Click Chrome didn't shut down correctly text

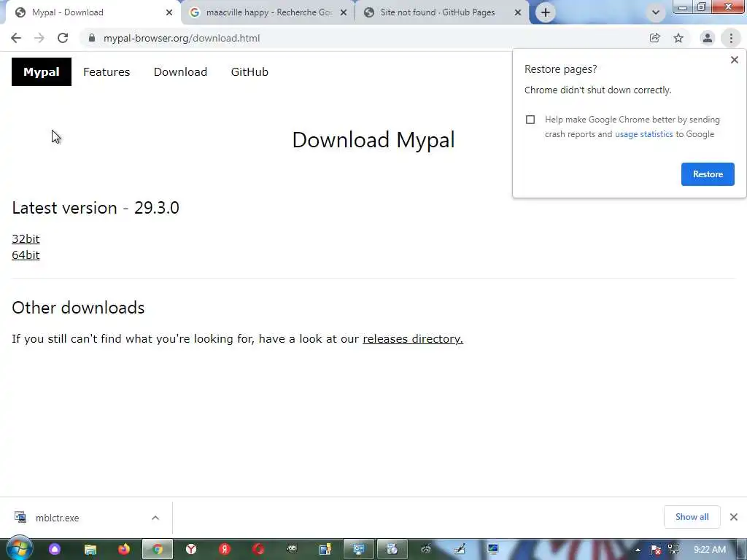(x=598, y=90)
